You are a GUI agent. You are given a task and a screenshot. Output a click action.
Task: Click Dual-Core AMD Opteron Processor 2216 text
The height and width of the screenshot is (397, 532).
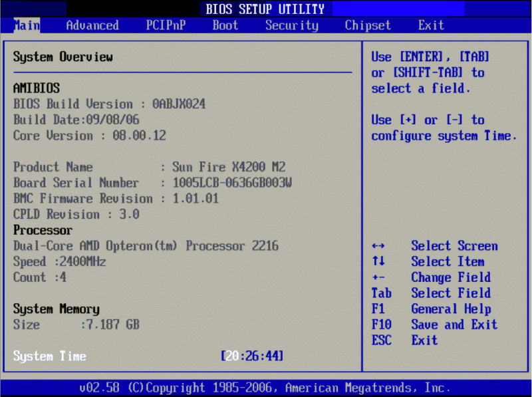pos(146,245)
